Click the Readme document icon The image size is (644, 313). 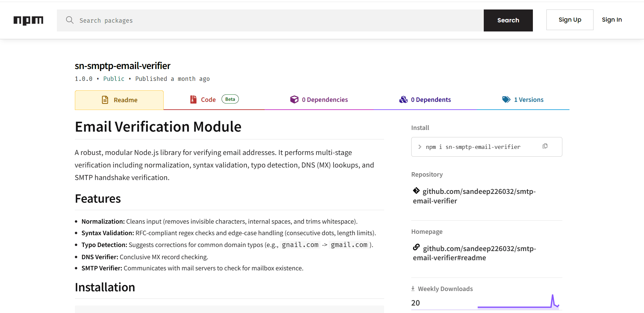[x=105, y=100]
